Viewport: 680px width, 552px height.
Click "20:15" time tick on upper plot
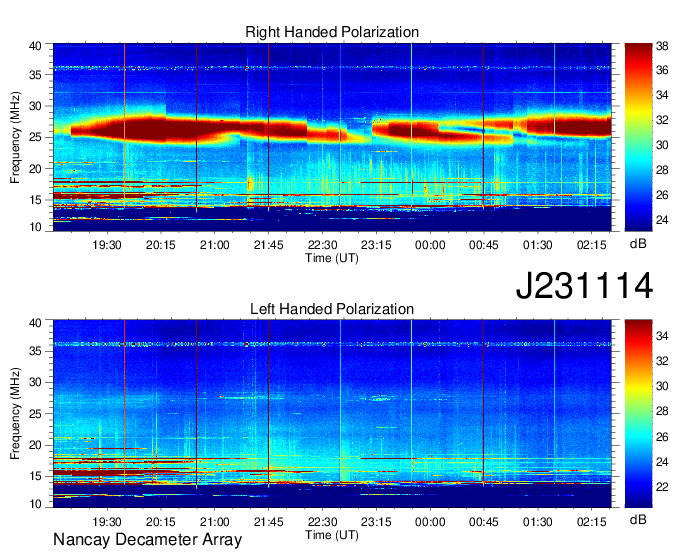(160, 245)
